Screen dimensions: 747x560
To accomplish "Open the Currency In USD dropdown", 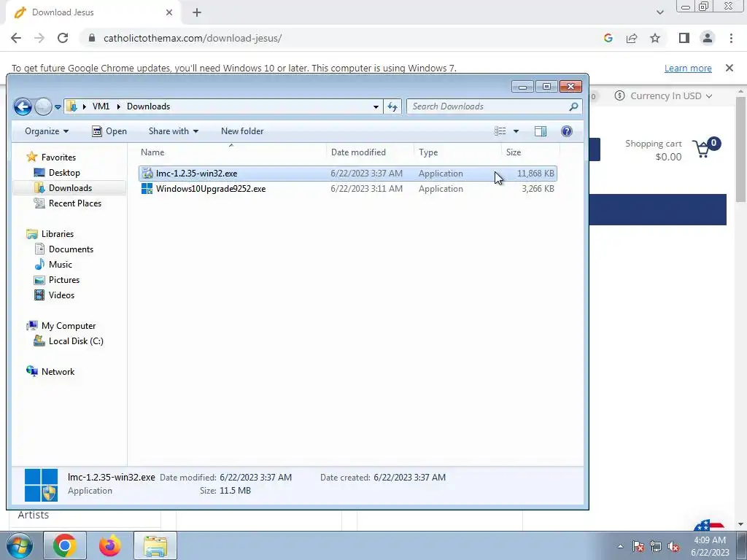I will coord(662,96).
